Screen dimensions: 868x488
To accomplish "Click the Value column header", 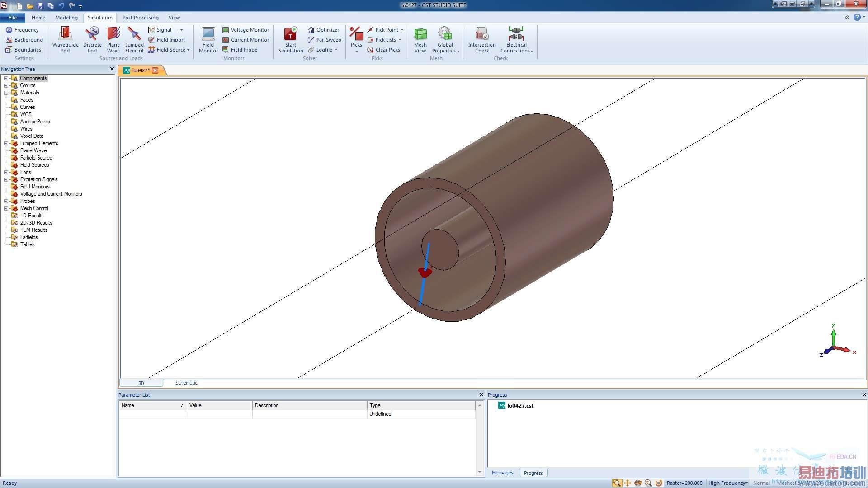I will tap(220, 405).
